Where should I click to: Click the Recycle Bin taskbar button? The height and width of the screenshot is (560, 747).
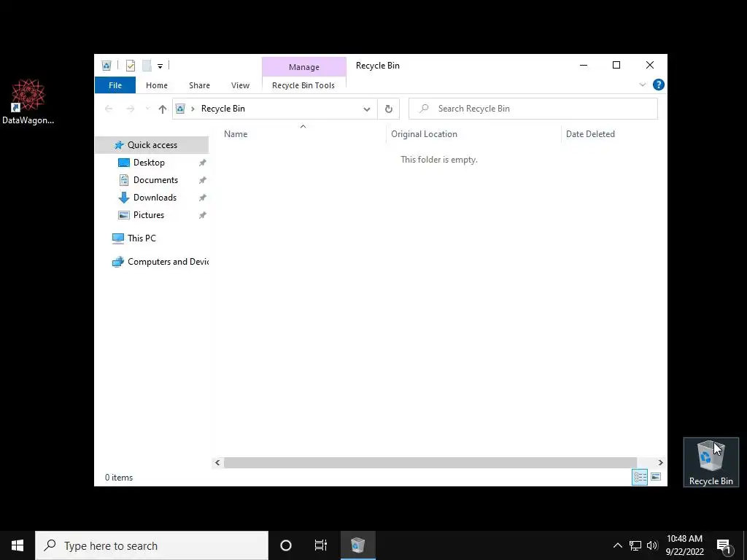point(357,545)
